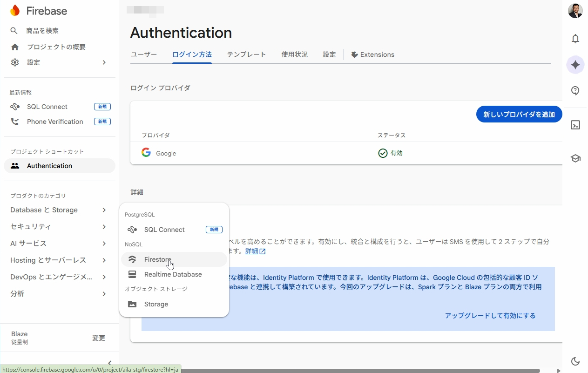Open the Cloud Shell terminal icon
This screenshot has height=373, width=588.
575,125
